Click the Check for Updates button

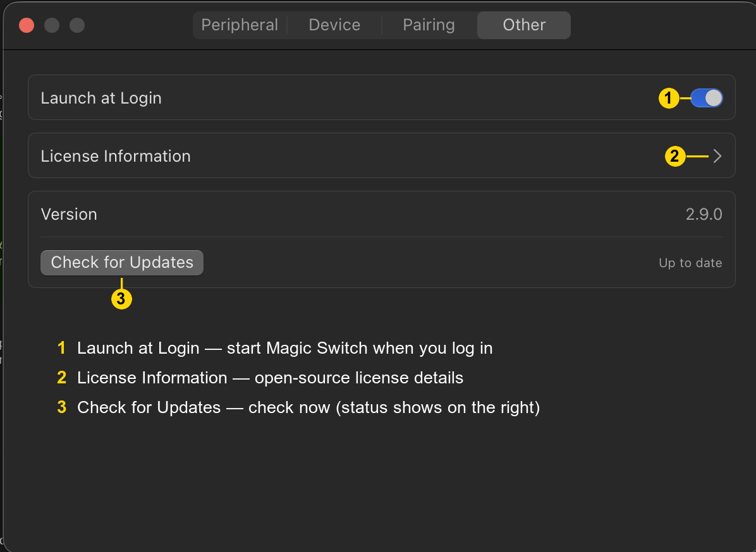pyautogui.click(x=122, y=263)
